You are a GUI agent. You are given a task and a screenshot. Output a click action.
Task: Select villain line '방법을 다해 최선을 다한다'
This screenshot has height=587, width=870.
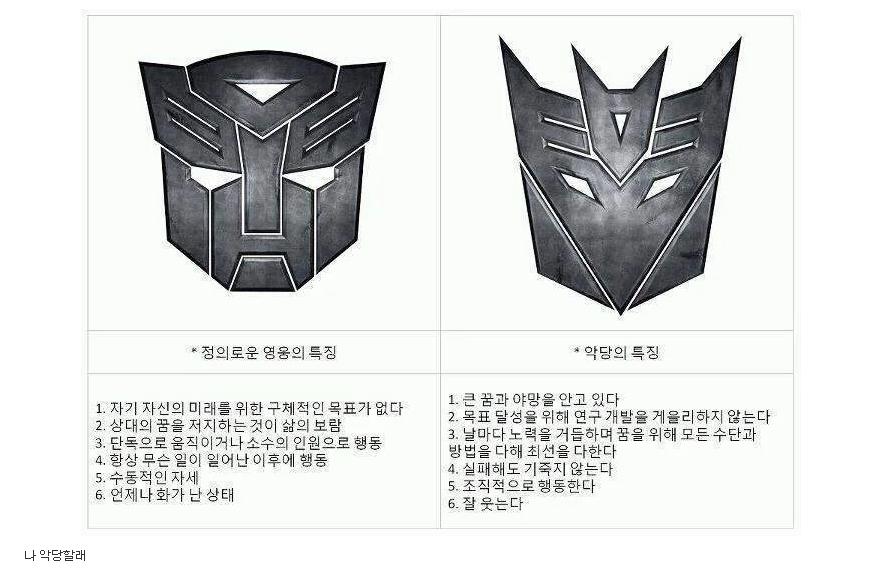tap(532, 451)
